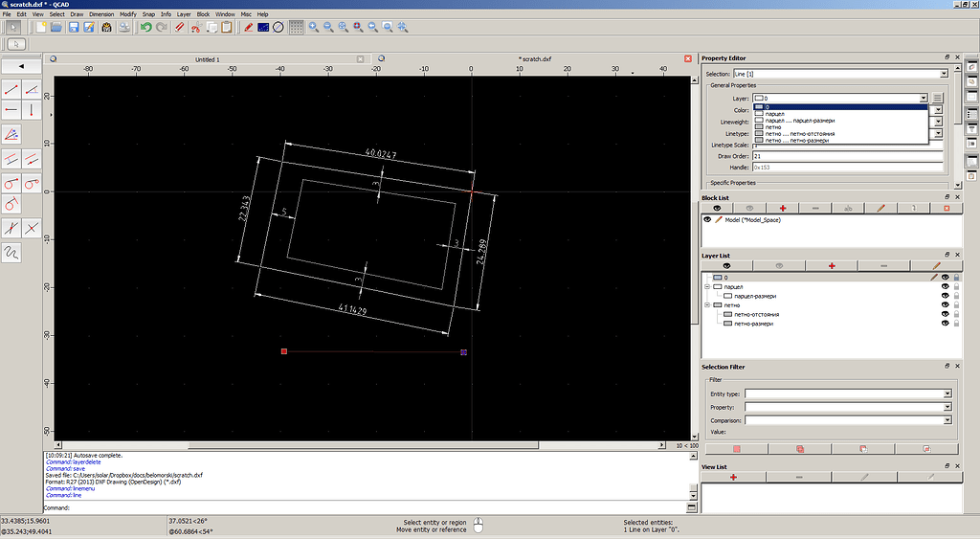Viewport: 980px width, 539px height.
Task: Toggle the grid display icon
Action: point(297,27)
